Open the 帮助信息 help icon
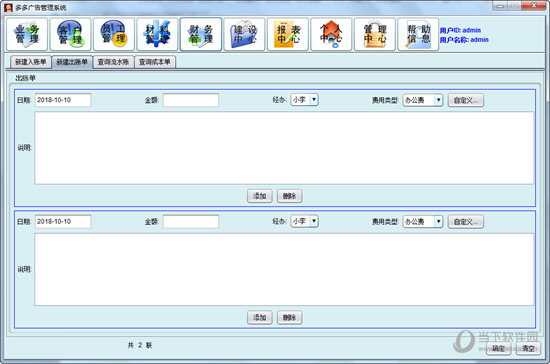This screenshot has width=550, height=364. coord(418,34)
